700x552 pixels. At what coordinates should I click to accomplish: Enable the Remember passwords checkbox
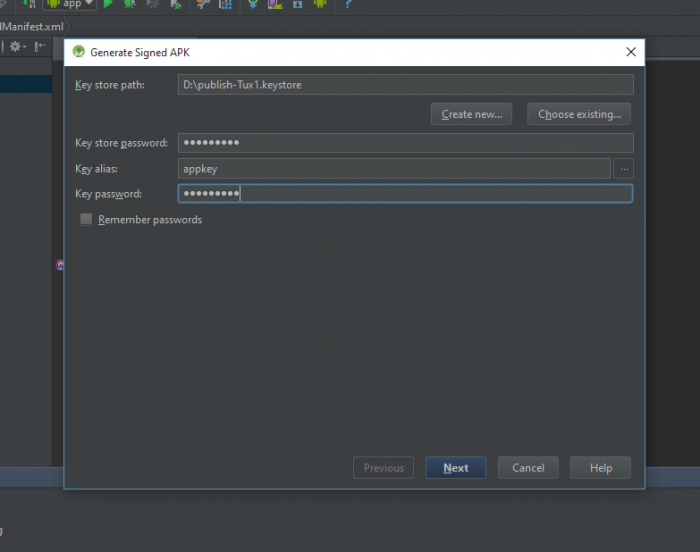pyautogui.click(x=86, y=219)
